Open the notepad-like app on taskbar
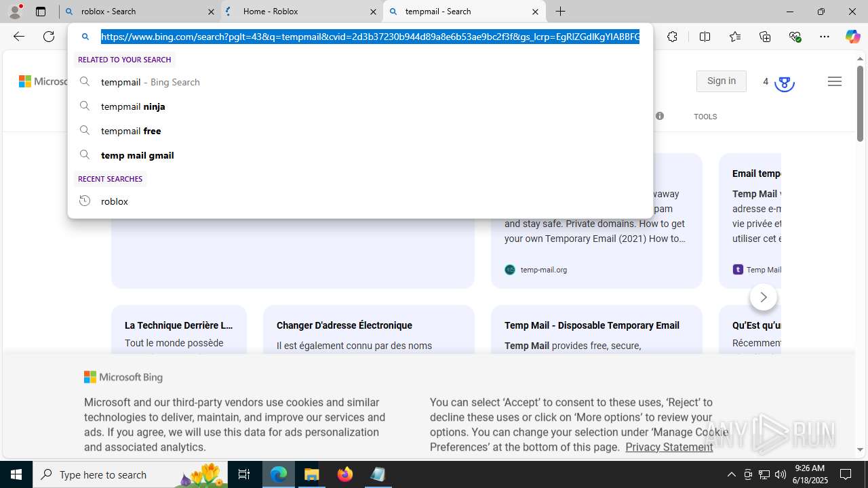Viewport: 868px width, 488px height. point(378,474)
